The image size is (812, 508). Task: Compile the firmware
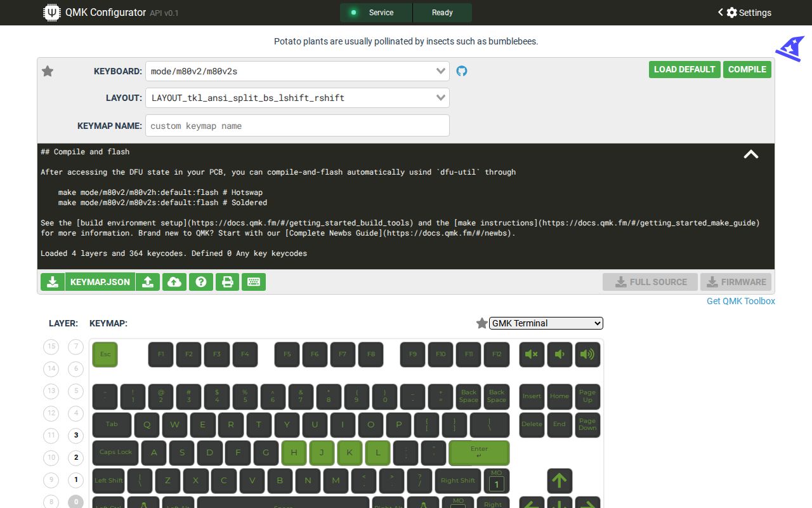[x=747, y=70]
